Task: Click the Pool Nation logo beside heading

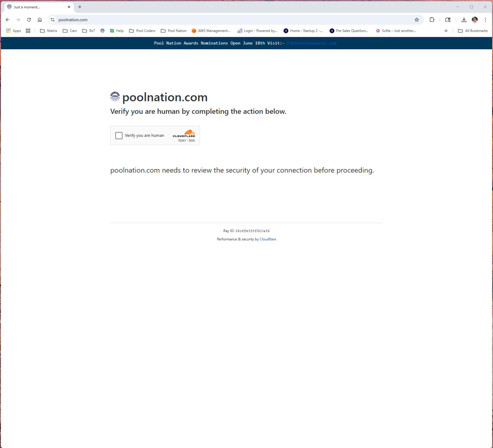Action: click(115, 96)
